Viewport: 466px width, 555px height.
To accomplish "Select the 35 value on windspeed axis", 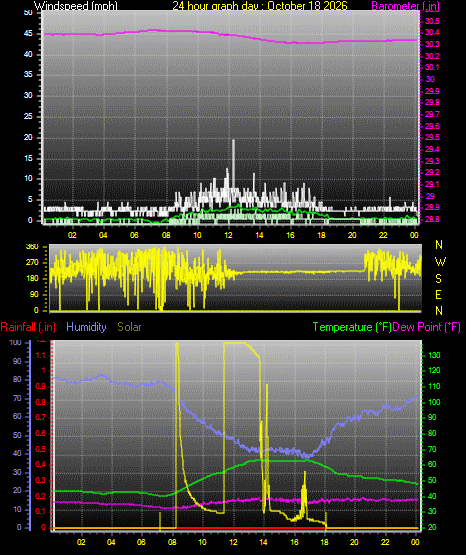I will click(x=28, y=74).
